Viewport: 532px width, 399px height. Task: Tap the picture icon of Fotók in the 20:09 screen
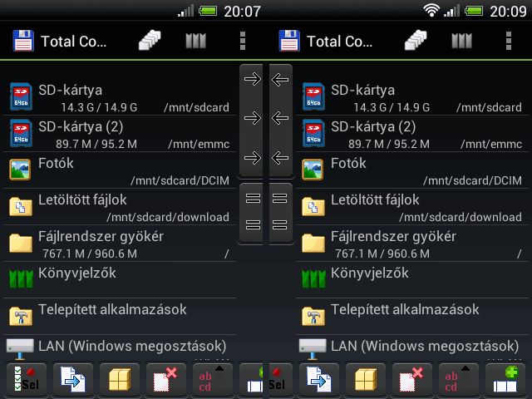313,170
